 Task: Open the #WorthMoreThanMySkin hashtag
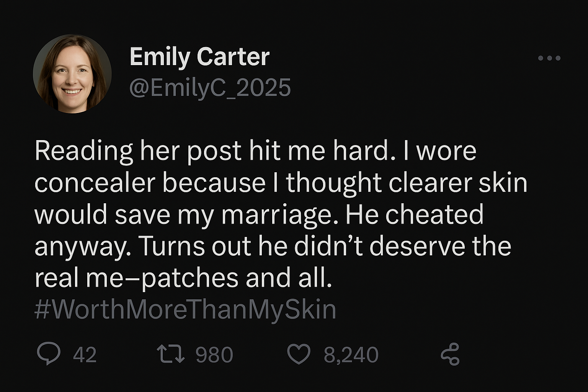[x=185, y=309]
